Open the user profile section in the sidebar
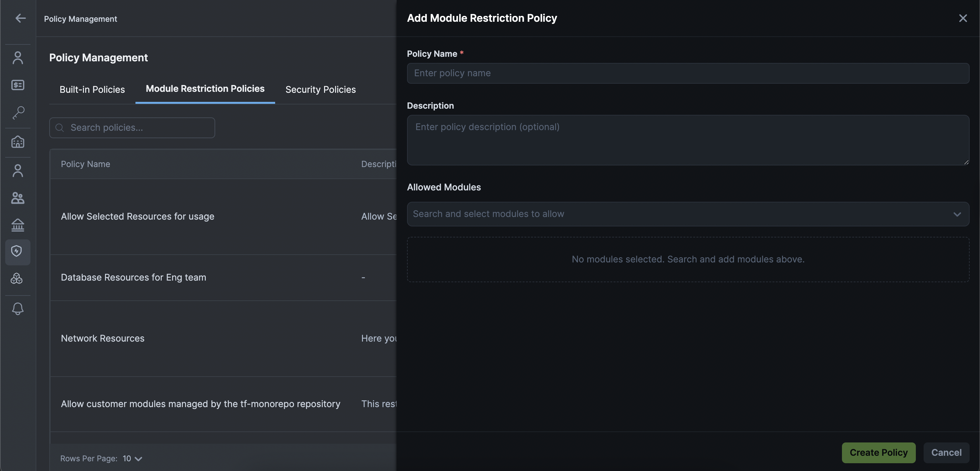Viewport: 980px width, 471px height. coord(18,57)
